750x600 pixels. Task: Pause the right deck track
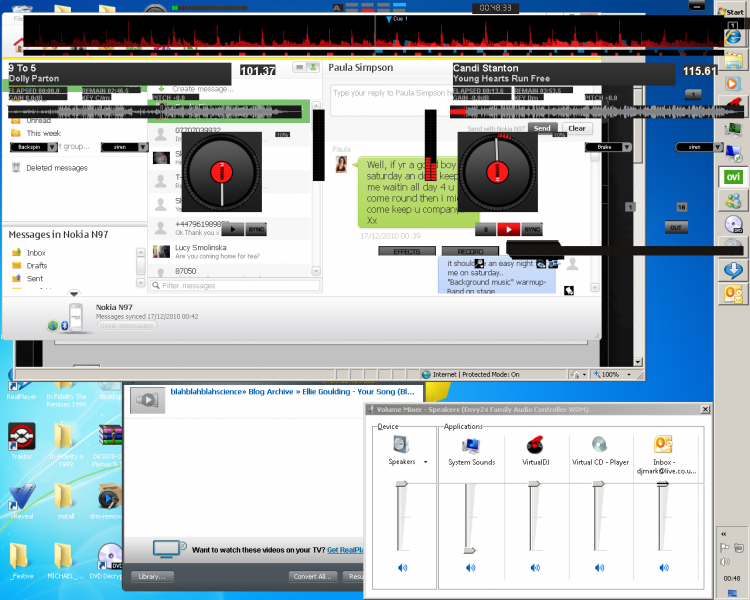[x=485, y=229]
